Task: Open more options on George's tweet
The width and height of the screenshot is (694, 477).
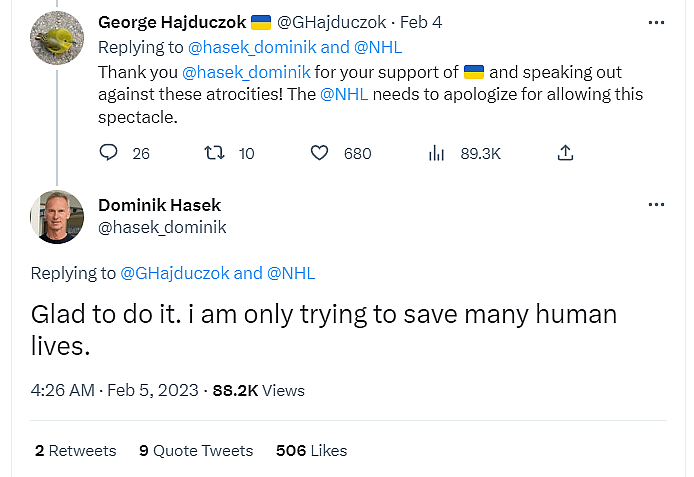Action: coord(656,22)
